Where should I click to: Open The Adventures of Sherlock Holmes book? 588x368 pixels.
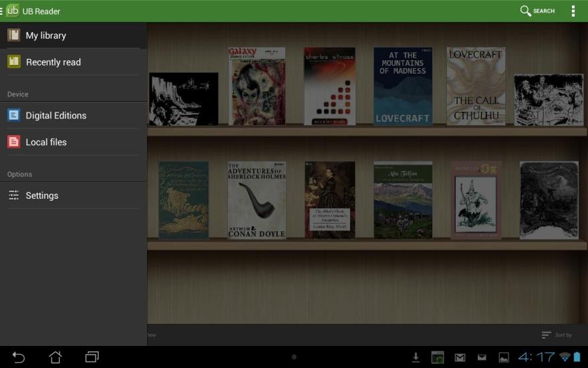tap(257, 200)
